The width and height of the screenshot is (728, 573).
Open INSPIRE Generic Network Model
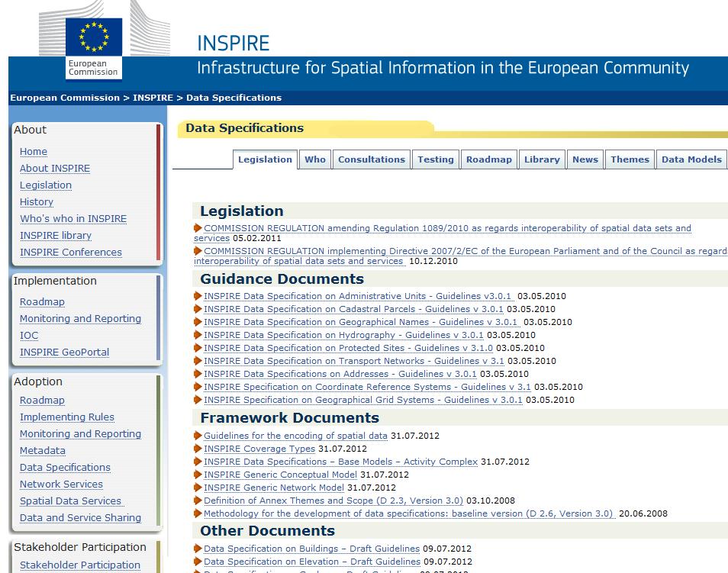(x=274, y=488)
